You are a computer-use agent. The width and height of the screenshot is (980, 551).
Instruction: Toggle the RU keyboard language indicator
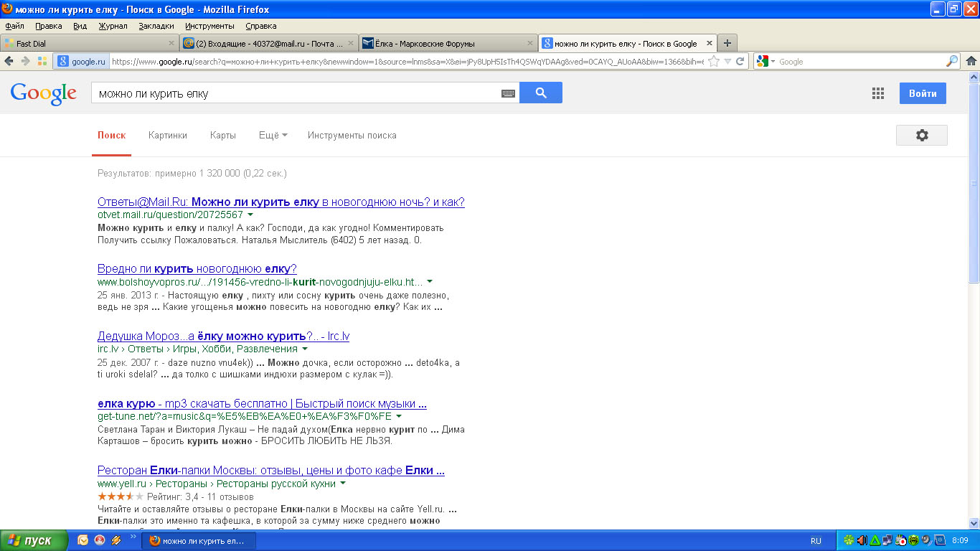pos(816,540)
